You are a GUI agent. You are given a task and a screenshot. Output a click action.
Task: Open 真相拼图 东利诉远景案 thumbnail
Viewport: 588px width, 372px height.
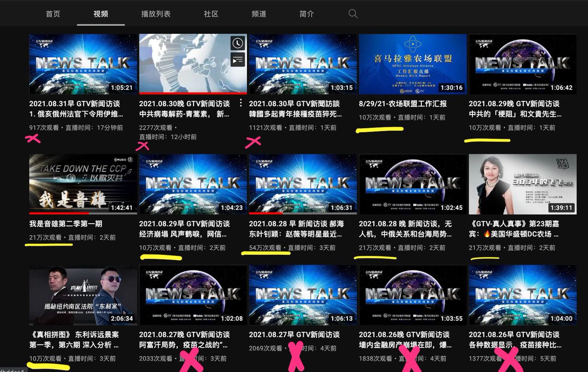83,295
